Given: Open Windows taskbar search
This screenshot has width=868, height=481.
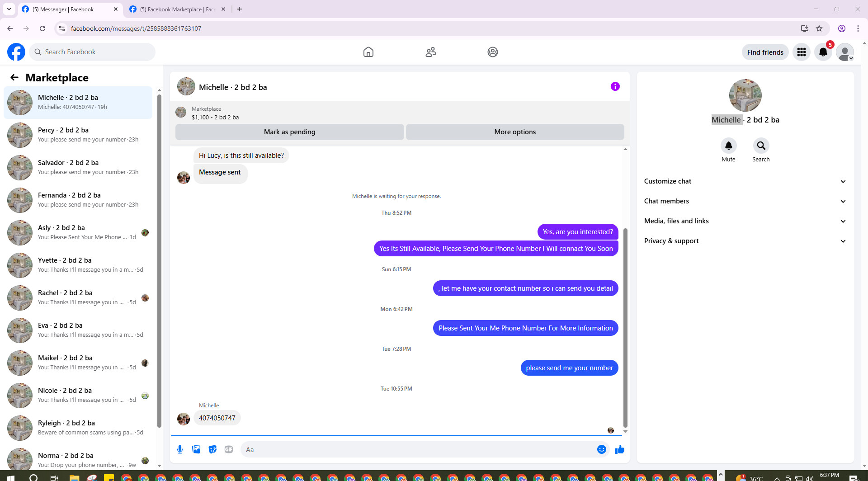Looking at the screenshot, I should point(33,477).
